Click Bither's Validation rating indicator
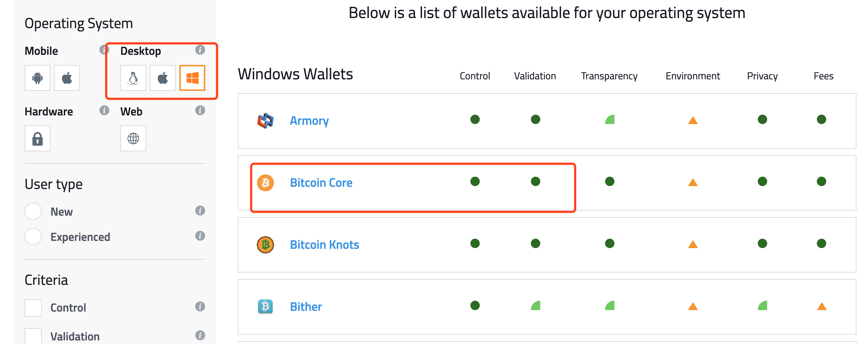868x344 pixels. [x=536, y=305]
